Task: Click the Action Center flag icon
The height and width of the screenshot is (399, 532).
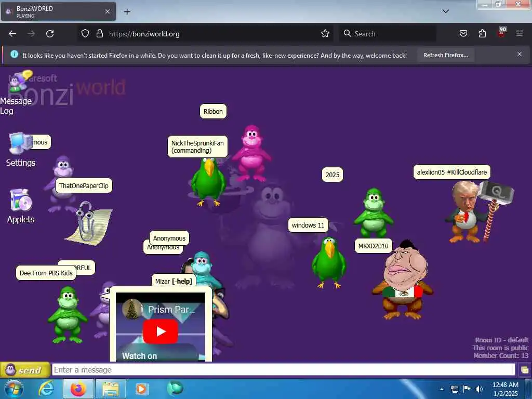Action: coord(467,389)
